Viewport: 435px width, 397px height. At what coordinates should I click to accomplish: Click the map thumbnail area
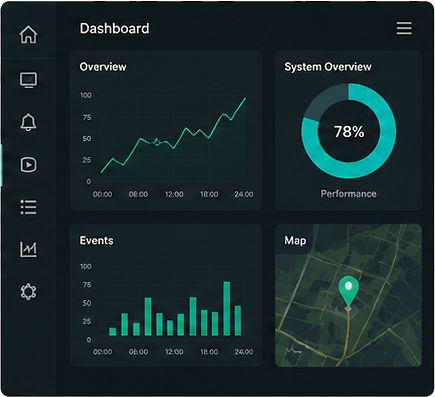348,296
